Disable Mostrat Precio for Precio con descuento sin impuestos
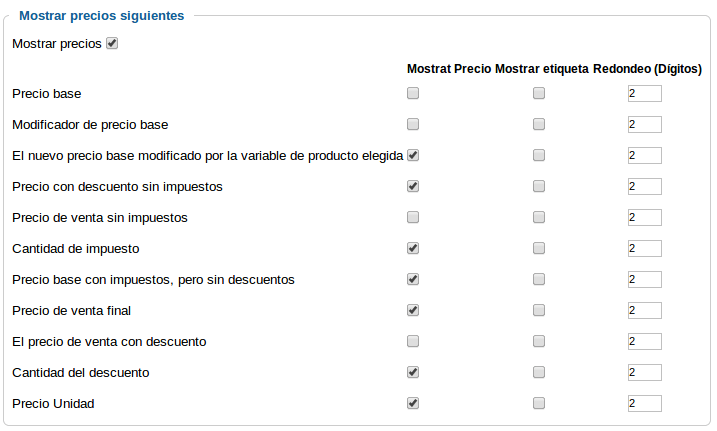 413,186
